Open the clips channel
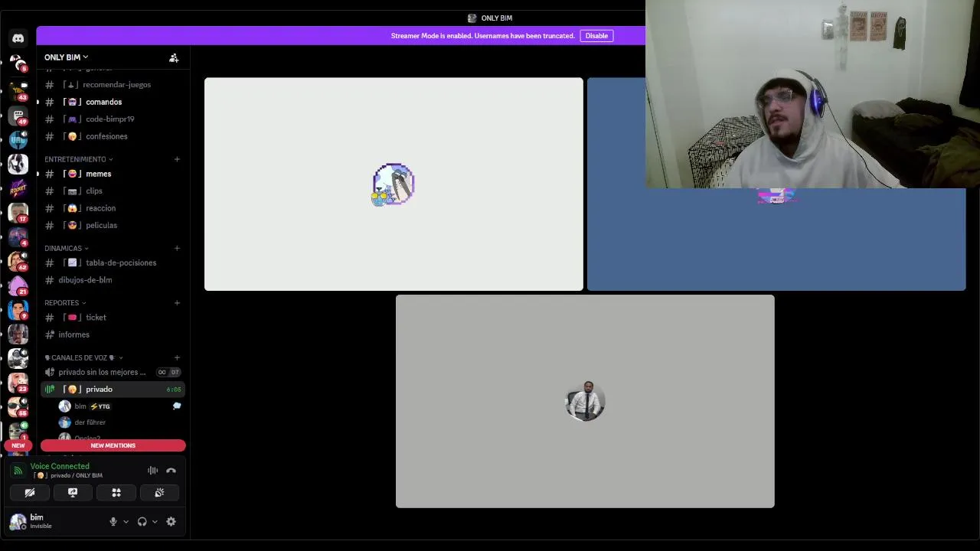 (x=112, y=191)
